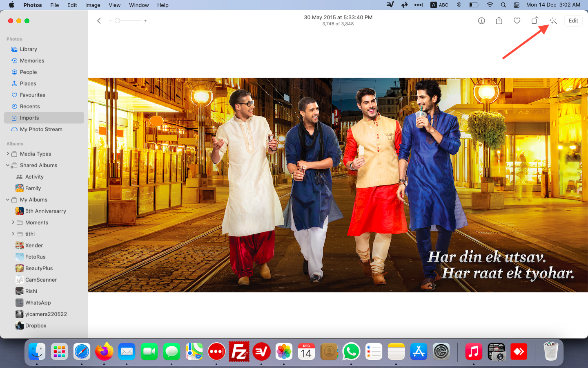Open the Help menu
The height and width of the screenshot is (368, 588).
point(163,5)
